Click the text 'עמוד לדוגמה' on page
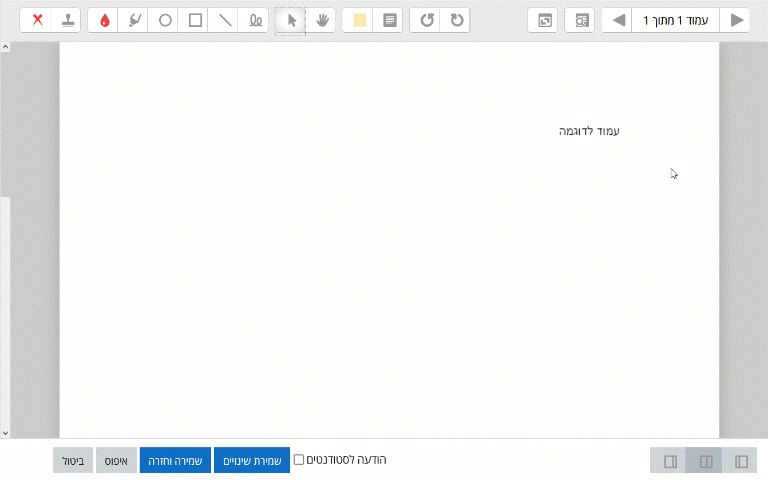This screenshot has height=480, width=768. click(x=589, y=131)
